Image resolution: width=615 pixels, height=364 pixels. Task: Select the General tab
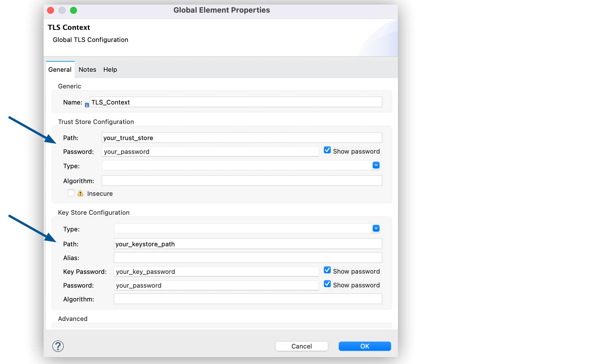tap(60, 69)
